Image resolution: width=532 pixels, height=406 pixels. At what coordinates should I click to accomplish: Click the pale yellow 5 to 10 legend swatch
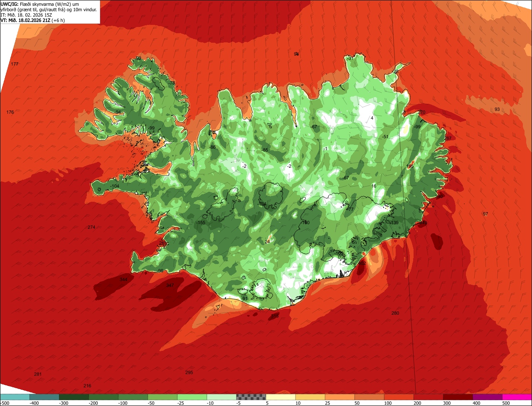281,397
